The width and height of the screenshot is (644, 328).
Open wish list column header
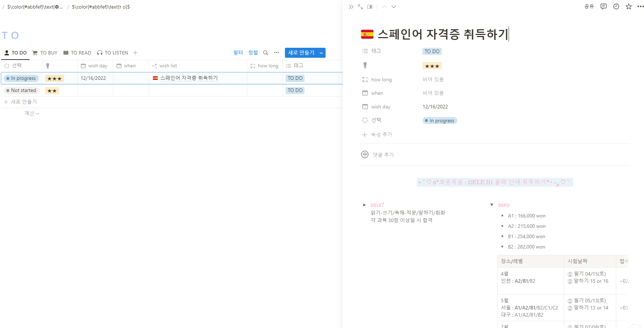tap(198, 66)
